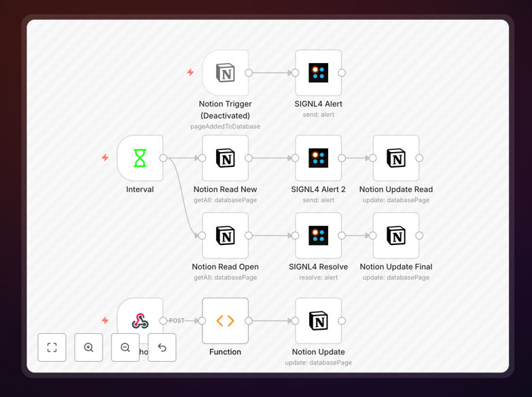Viewport: 532px width, 397px height.
Task: Zoom in on the workflow canvas
Action: pos(88,347)
